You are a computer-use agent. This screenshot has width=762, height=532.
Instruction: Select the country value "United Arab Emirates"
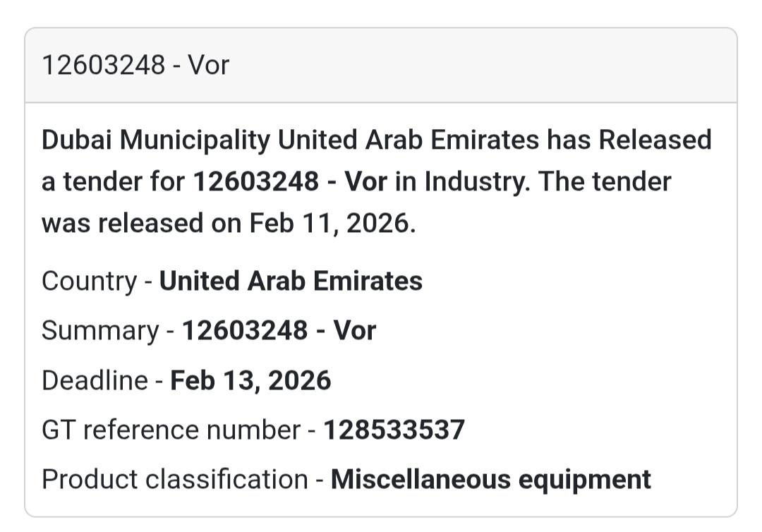291,281
